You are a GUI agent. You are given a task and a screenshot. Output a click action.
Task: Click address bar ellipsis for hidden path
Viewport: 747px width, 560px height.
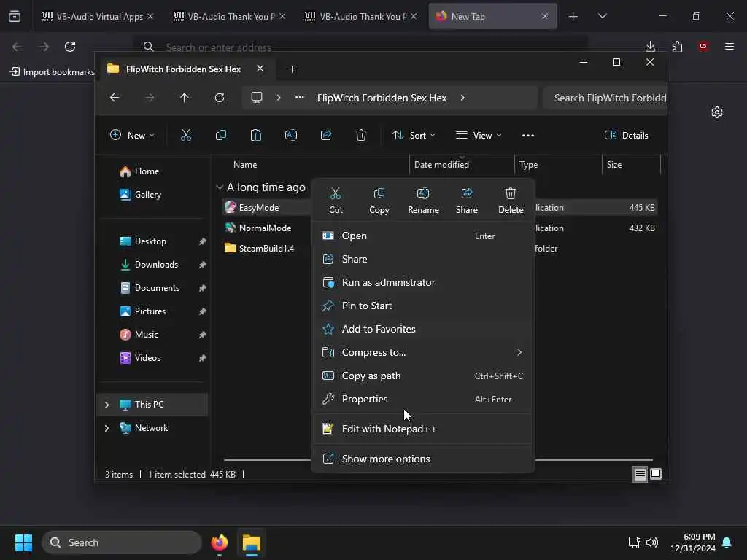(x=300, y=97)
